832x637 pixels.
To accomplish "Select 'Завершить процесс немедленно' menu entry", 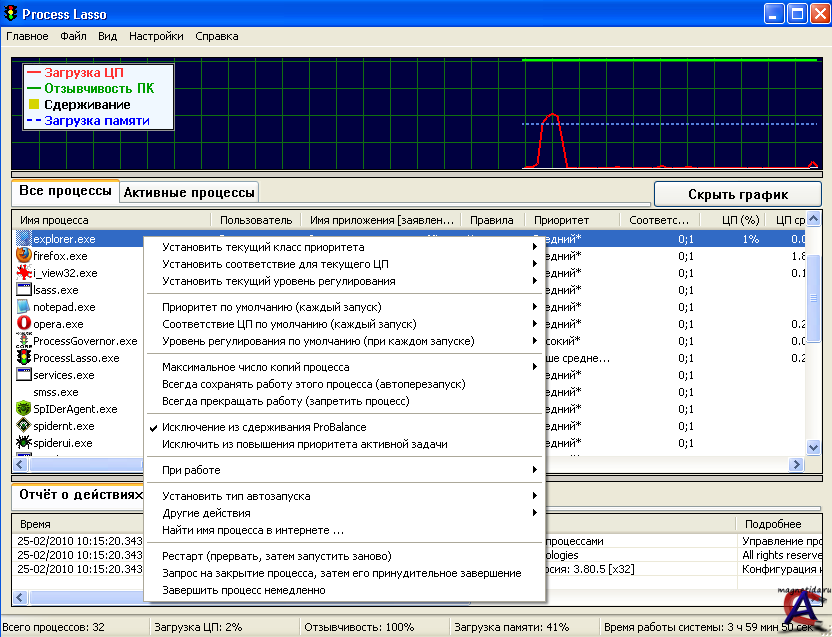I will [x=243, y=590].
